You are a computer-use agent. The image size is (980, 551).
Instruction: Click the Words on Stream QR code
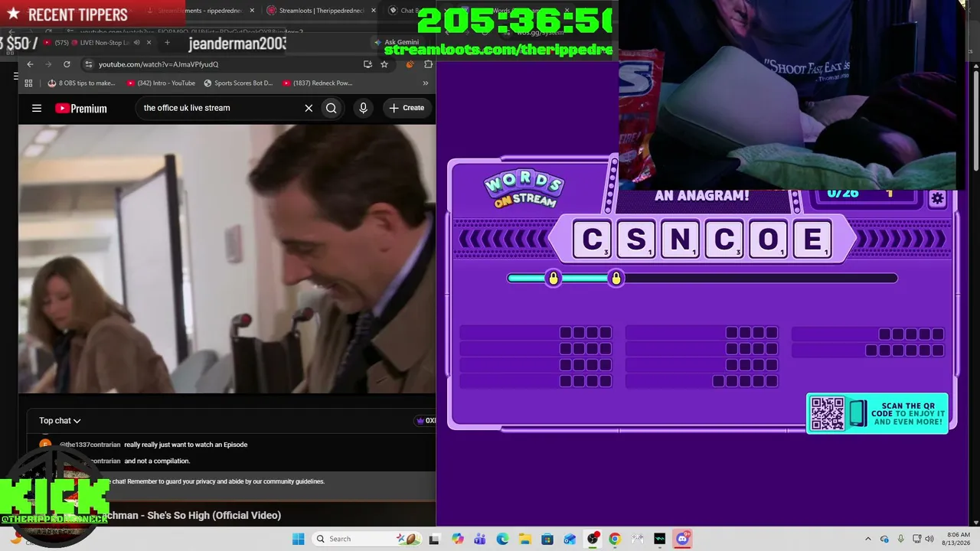(x=828, y=413)
